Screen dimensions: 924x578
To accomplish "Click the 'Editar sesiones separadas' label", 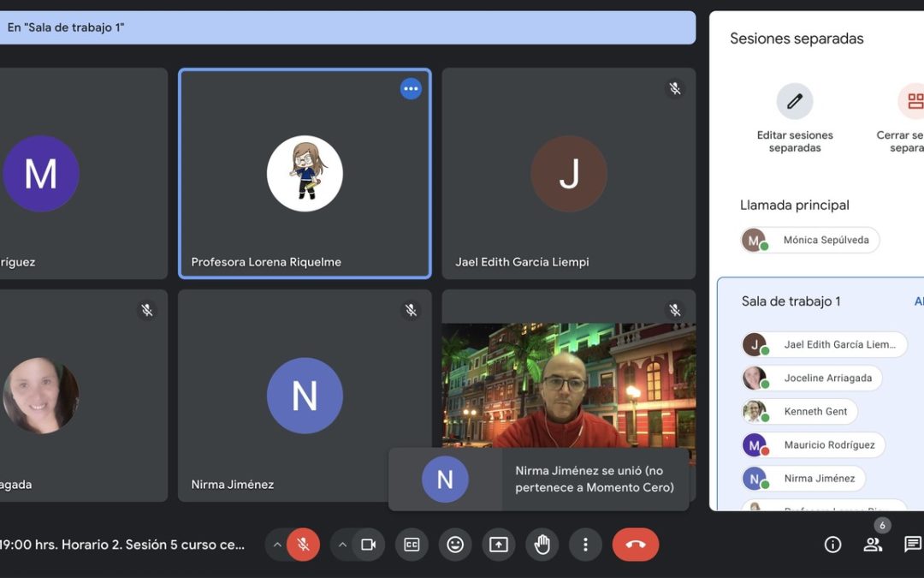I will click(x=794, y=141).
